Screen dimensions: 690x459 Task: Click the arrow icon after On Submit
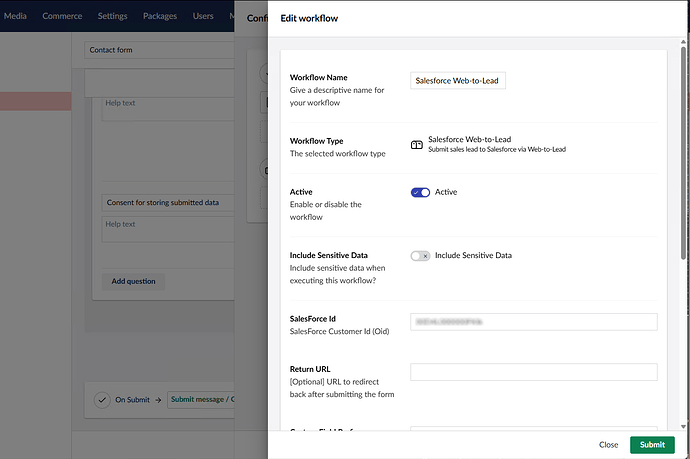pos(158,400)
